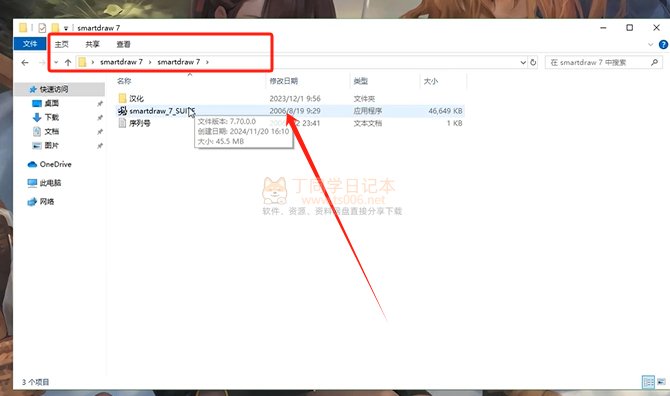Select the 序列号 text file
The width and height of the screenshot is (670, 396).
coord(140,123)
